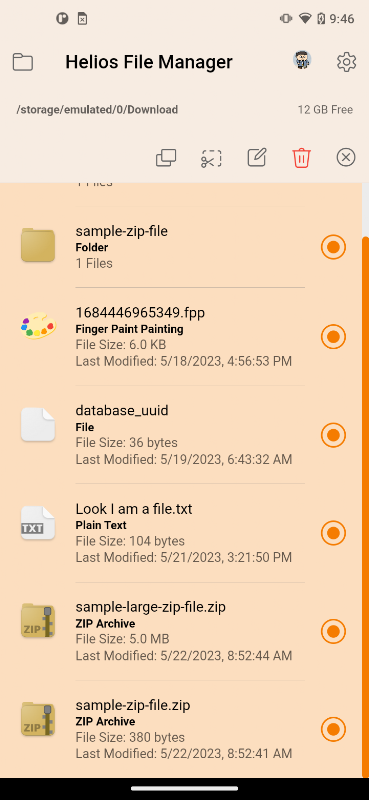
Task: Tap the rename pencil icon
Action: pos(257,157)
